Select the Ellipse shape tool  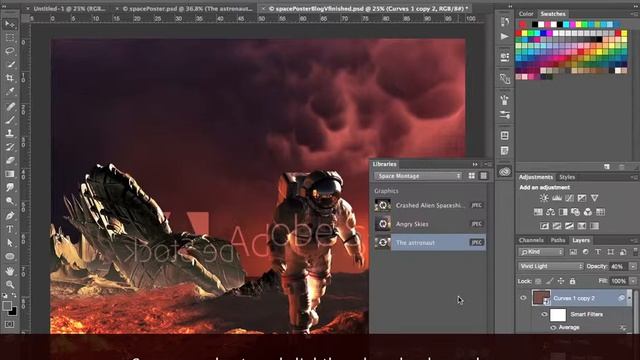10,256
